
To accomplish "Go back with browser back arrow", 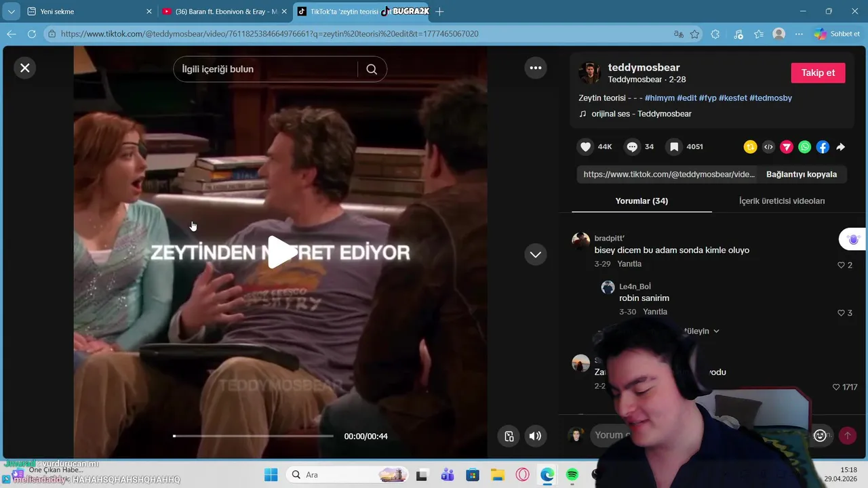I will click(x=11, y=34).
